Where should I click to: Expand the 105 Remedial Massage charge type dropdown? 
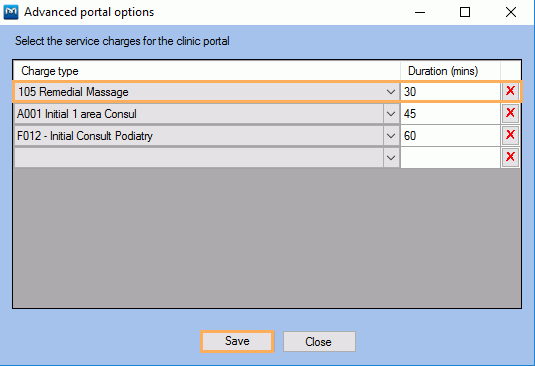pos(391,92)
